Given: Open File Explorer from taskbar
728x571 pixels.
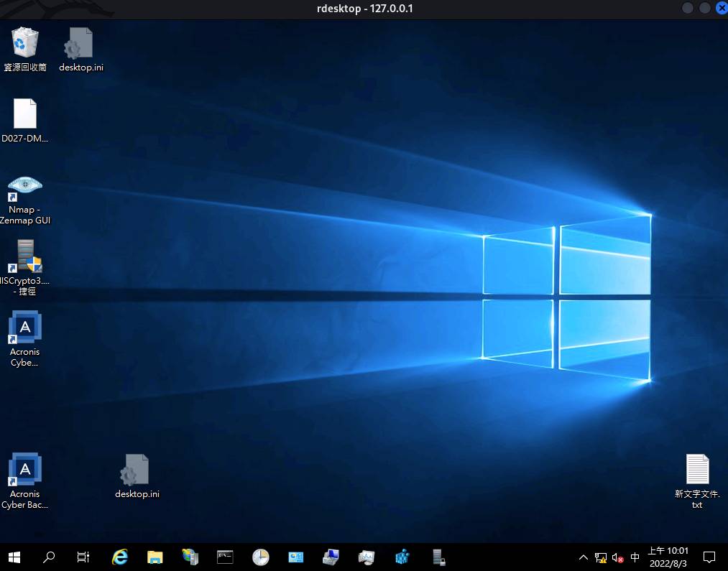Looking at the screenshot, I should pos(155,557).
